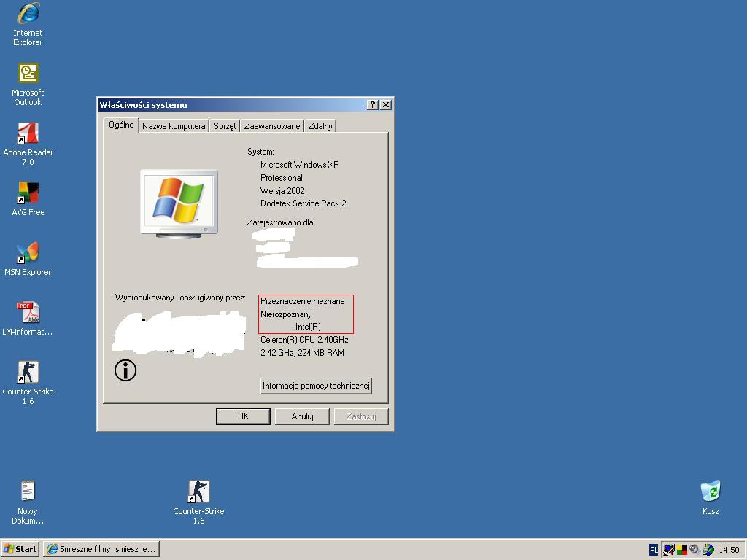Select the Nowy Dokum... text file icon
The width and height of the screenshot is (747, 560).
coord(28,502)
